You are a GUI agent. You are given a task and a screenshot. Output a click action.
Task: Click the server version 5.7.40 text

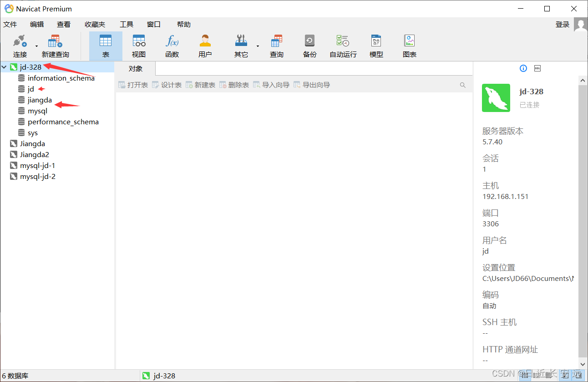pos(492,142)
